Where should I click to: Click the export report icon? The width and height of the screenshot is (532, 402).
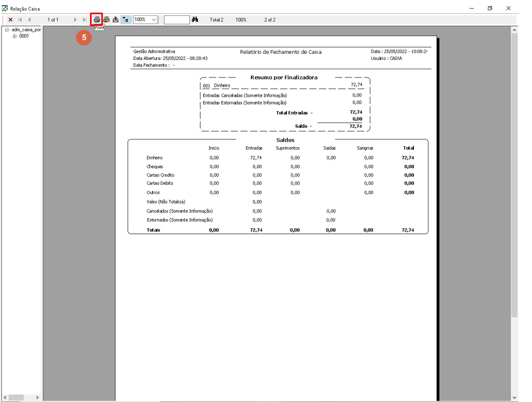(116, 19)
